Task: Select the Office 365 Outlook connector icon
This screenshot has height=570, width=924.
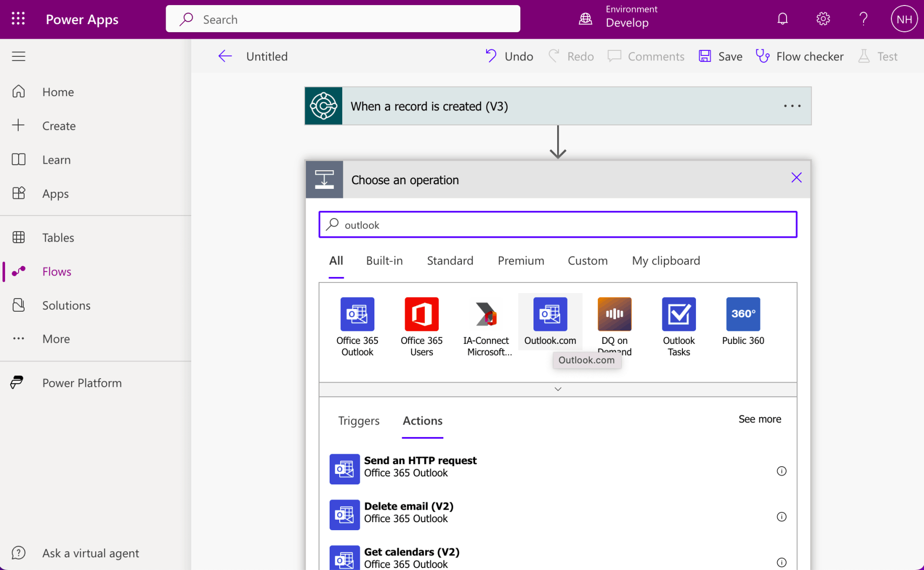Action: tap(357, 314)
